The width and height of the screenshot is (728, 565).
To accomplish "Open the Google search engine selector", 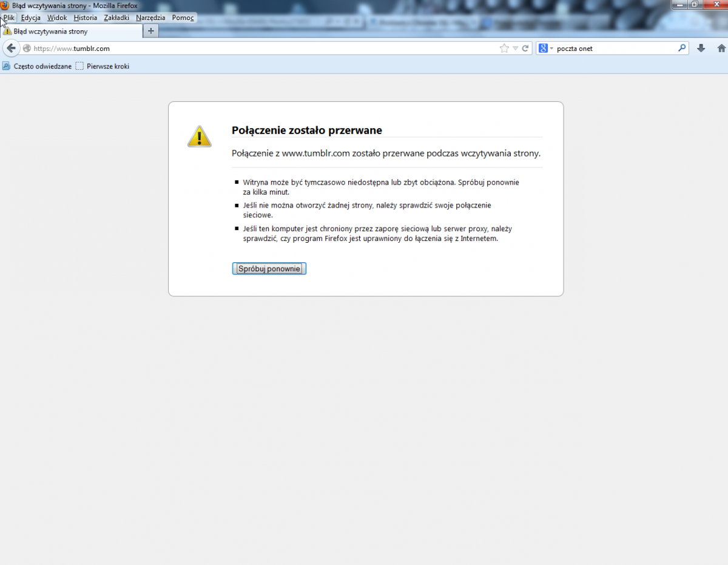I will 546,49.
